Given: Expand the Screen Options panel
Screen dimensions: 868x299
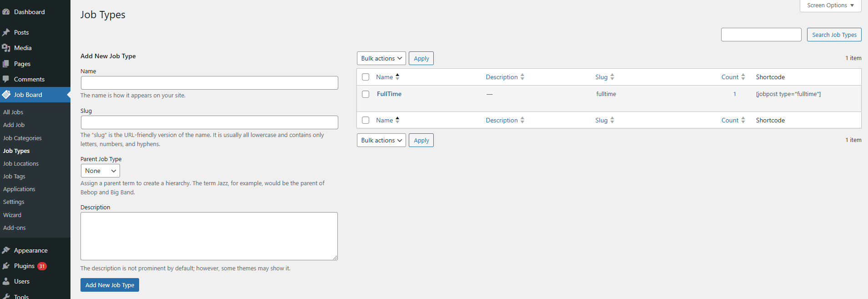Looking at the screenshot, I should click(x=830, y=5).
